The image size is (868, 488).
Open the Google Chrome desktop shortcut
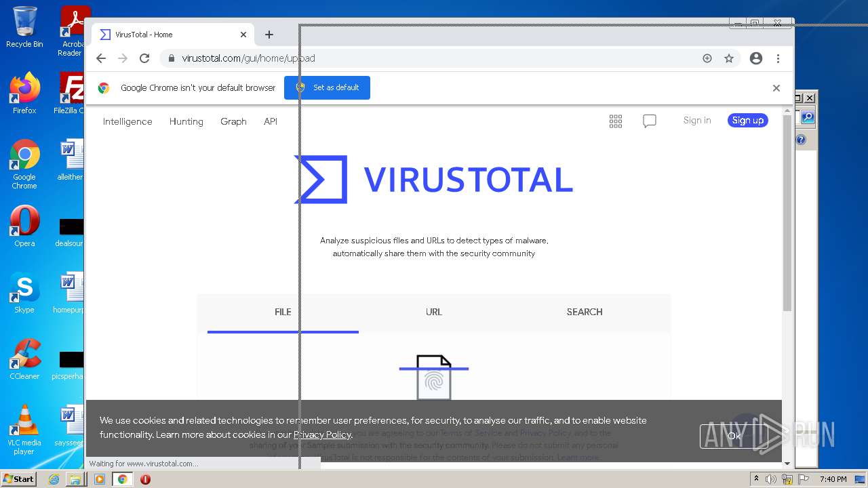click(x=24, y=164)
